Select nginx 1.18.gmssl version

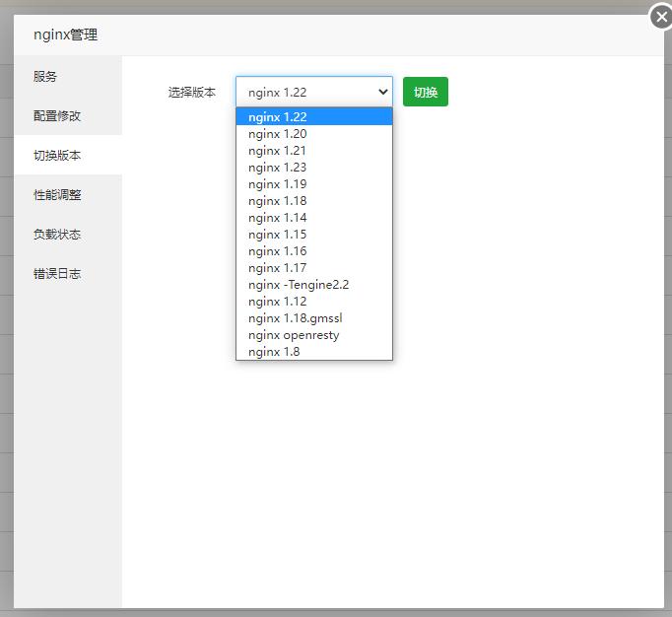pyautogui.click(x=296, y=318)
